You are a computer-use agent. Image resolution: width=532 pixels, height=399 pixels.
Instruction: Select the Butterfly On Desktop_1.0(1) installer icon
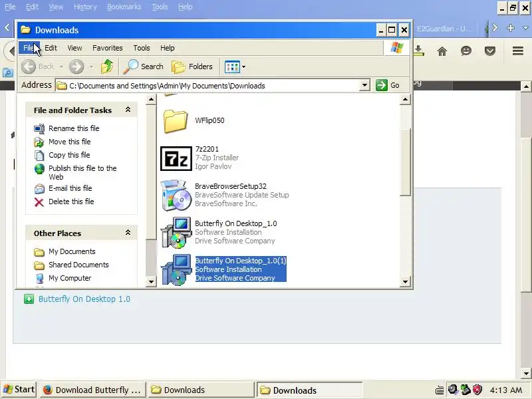coord(176,270)
